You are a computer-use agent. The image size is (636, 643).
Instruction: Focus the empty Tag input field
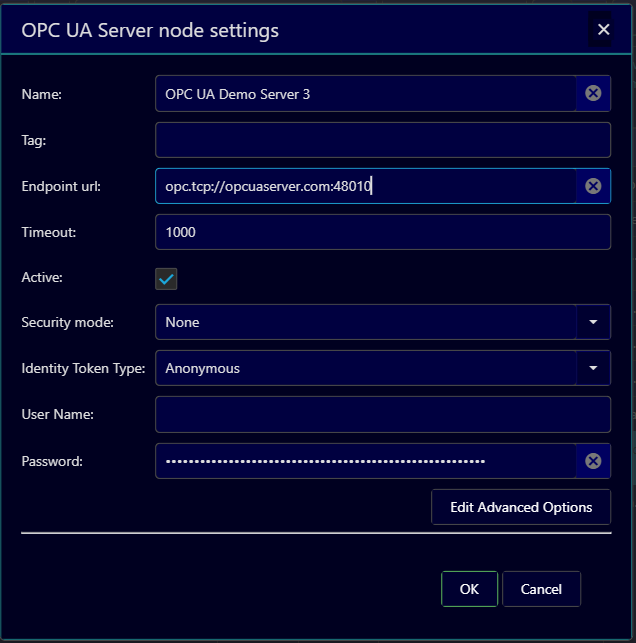[x=382, y=140]
